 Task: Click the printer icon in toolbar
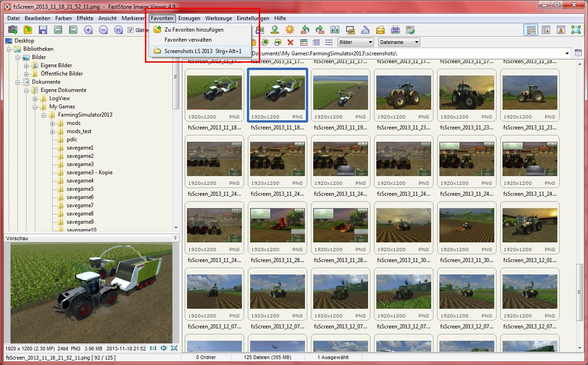(x=396, y=30)
